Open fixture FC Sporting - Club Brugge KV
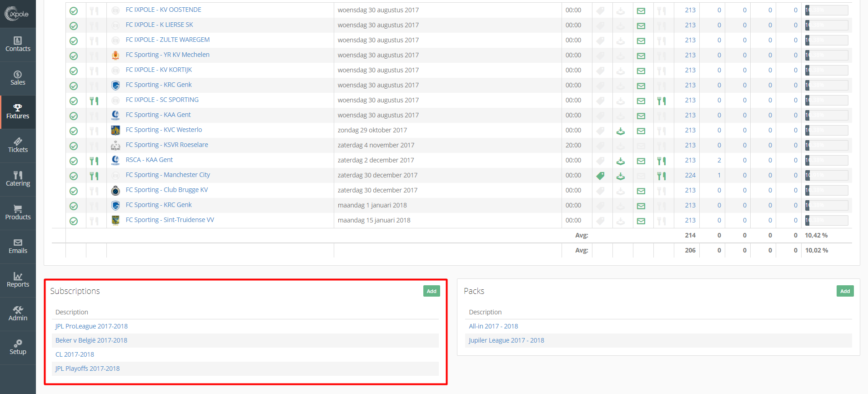 167,190
